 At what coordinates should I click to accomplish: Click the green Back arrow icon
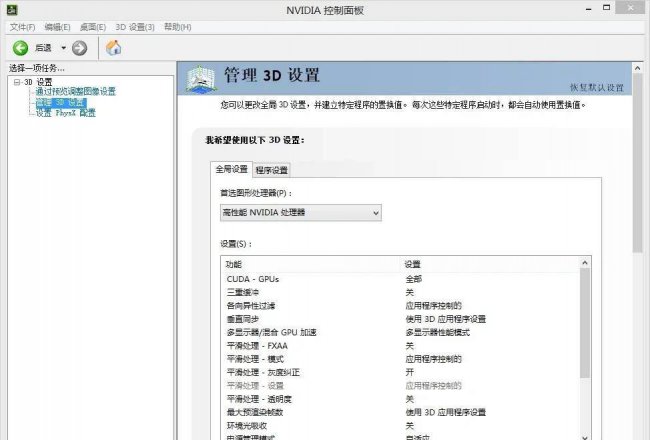click(x=20, y=48)
